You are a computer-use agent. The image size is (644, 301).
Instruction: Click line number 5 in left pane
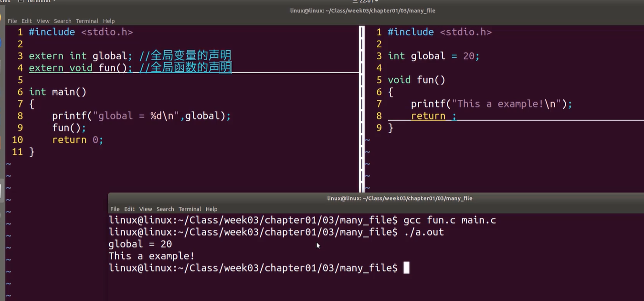(20, 80)
